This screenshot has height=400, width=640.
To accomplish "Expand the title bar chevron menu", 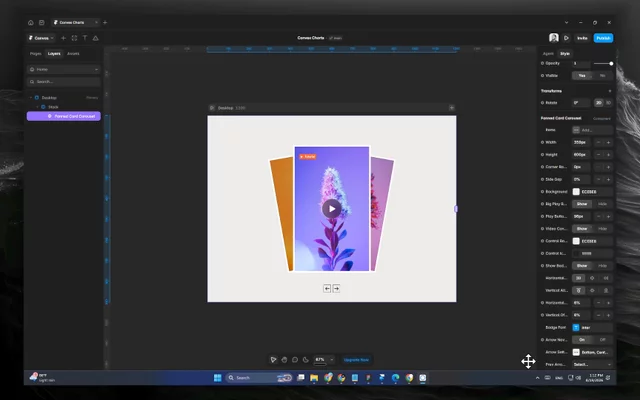I will 567,22.
